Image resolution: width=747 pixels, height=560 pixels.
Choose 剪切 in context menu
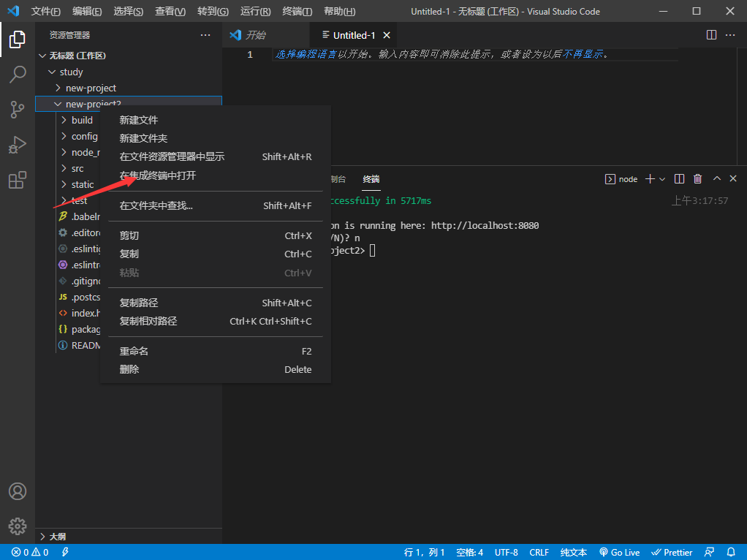point(216,236)
